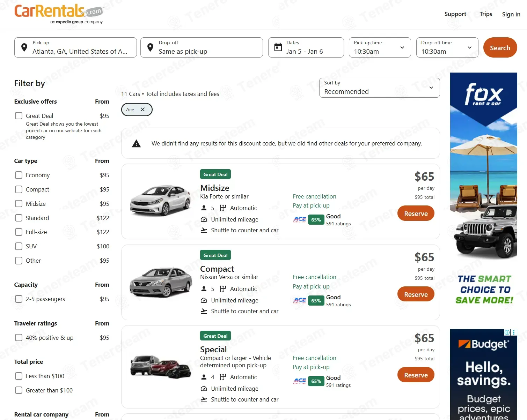Click the Drop-off location pin icon

click(x=150, y=47)
